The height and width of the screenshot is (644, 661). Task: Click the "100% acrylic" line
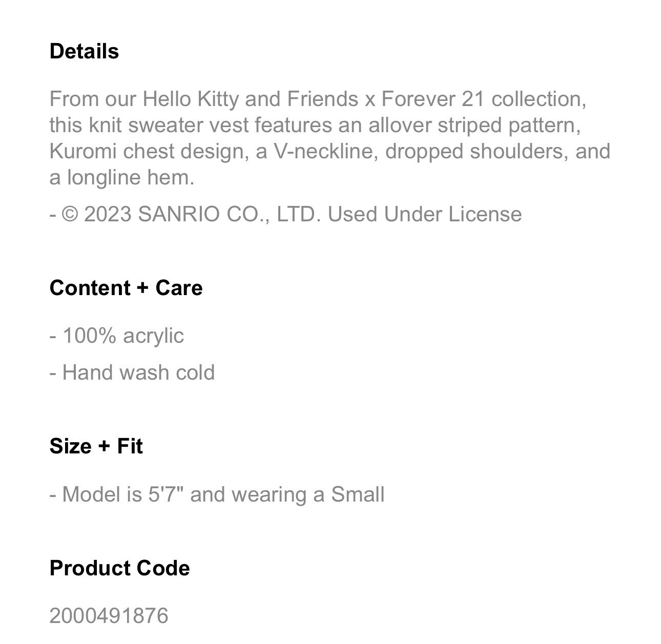coord(122,336)
